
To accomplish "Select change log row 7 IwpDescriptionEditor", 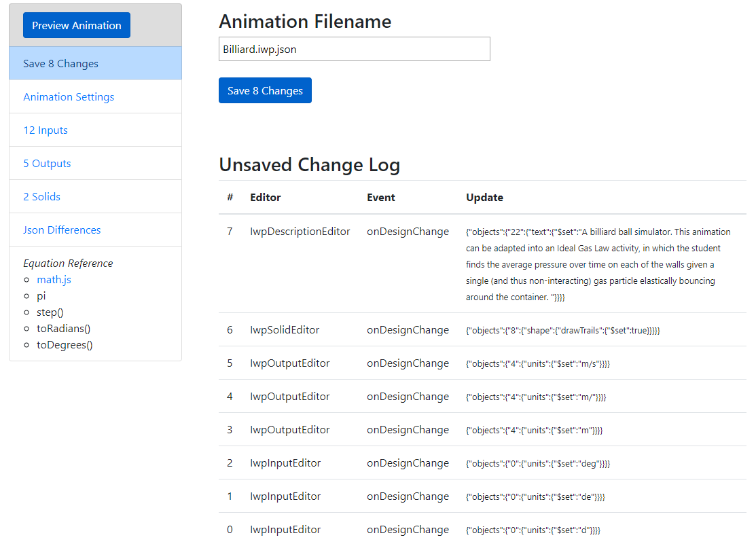I will (x=483, y=264).
